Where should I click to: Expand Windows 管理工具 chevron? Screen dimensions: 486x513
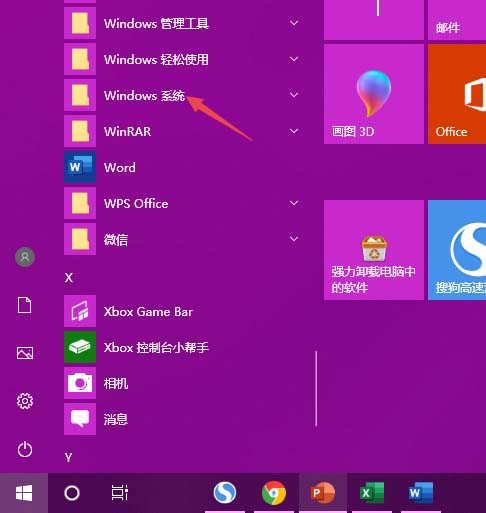[x=294, y=23]
